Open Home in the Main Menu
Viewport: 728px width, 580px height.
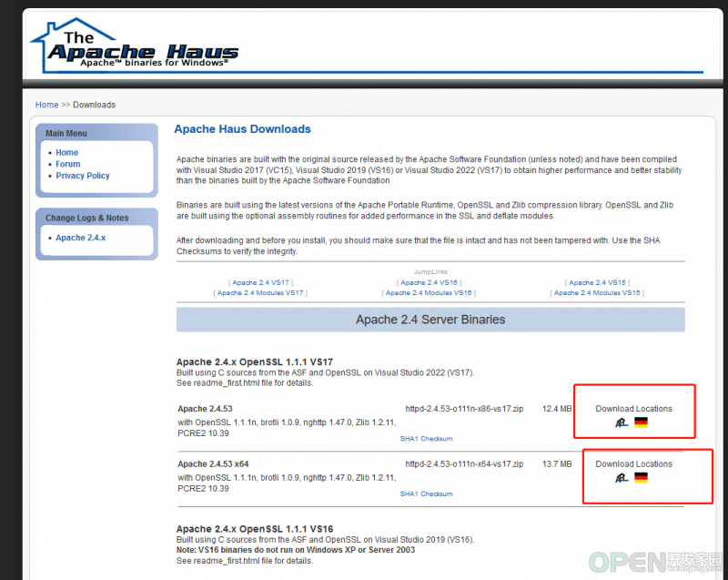(66, 152)
